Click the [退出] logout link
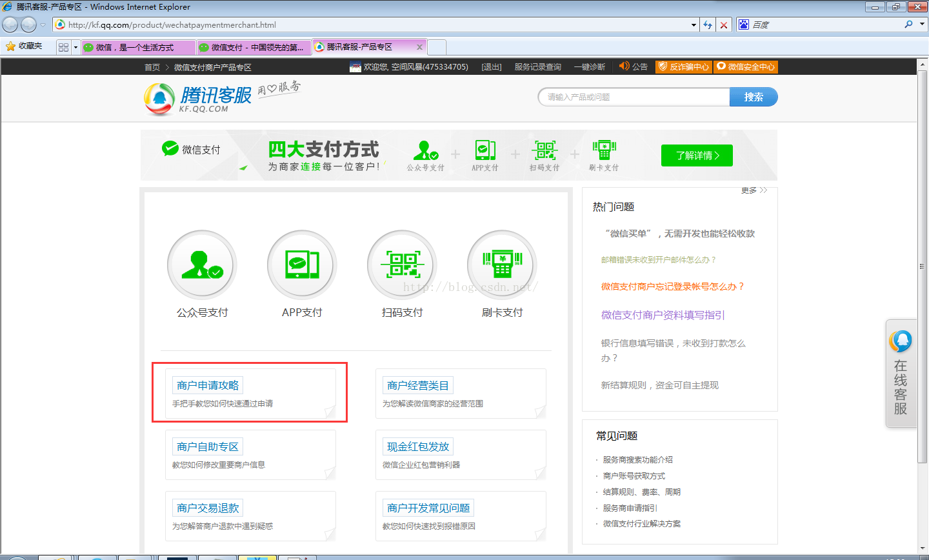Viewport: 929px width, 560px height. (x=492, y=67)
